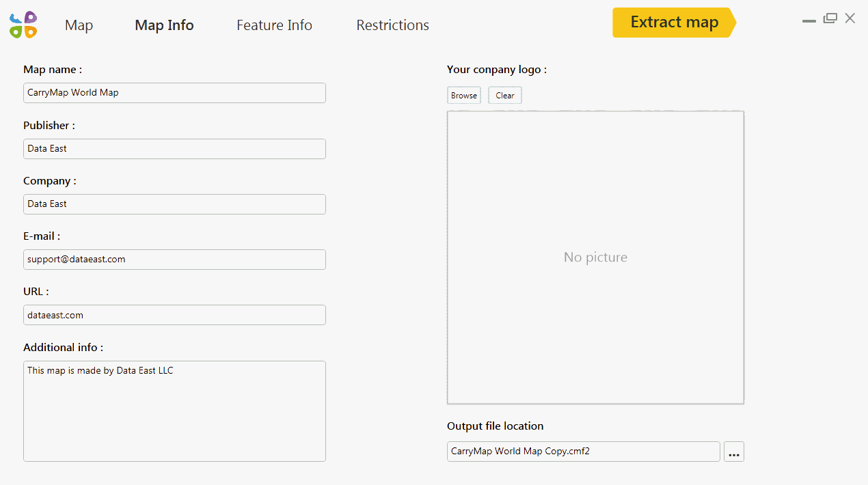Close the CarryMap window
Image resolution: width=868 pixels, height=485 pixels.
point(850,18)
